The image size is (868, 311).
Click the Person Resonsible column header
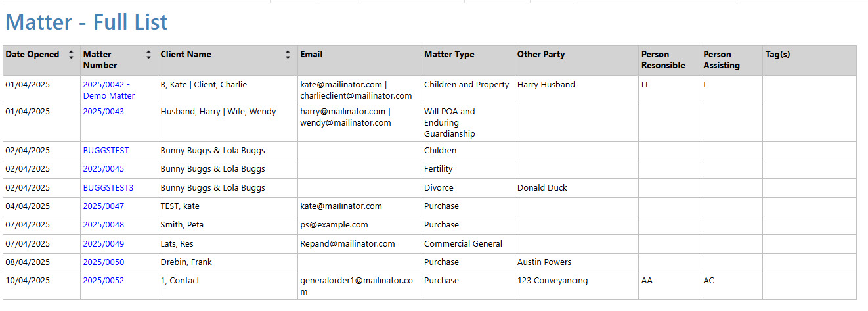tap(670, 60)
